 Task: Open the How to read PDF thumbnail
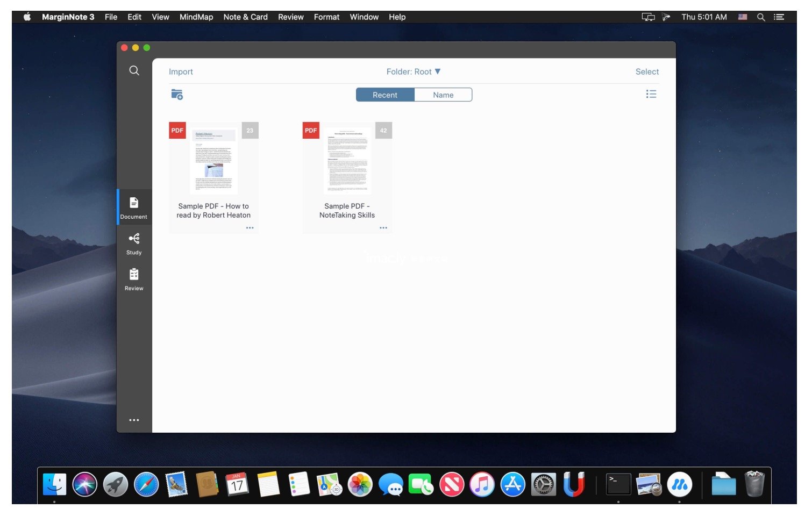214,160
